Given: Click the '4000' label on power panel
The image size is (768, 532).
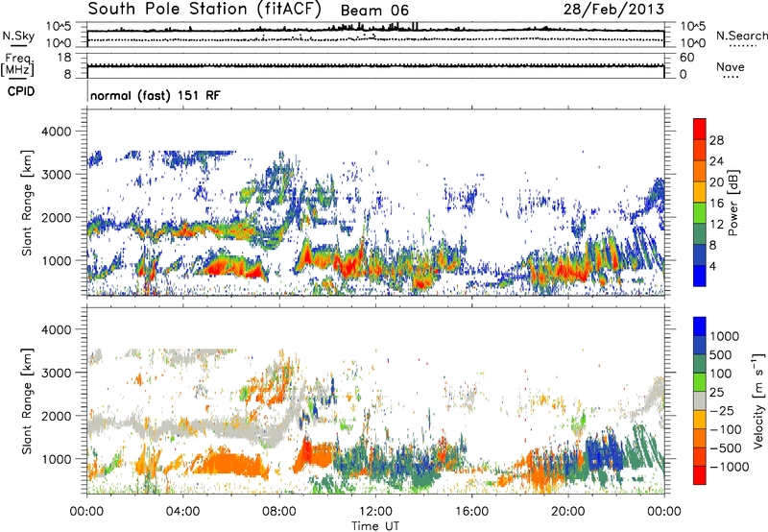Looking at the screenshot, I should coord(56,132).
